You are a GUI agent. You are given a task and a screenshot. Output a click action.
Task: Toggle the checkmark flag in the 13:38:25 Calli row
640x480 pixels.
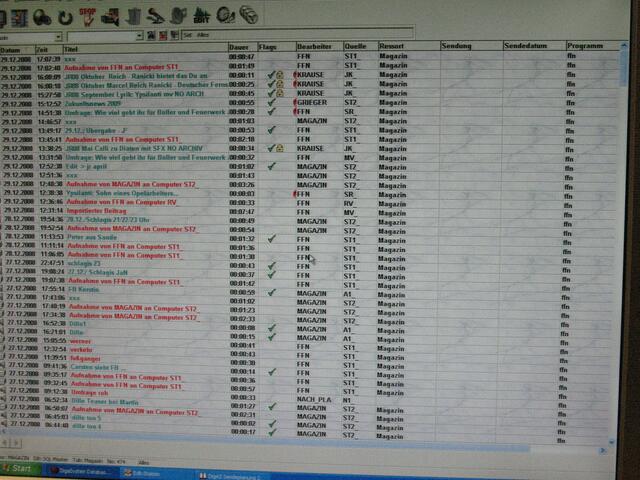[x=270, y=148]
